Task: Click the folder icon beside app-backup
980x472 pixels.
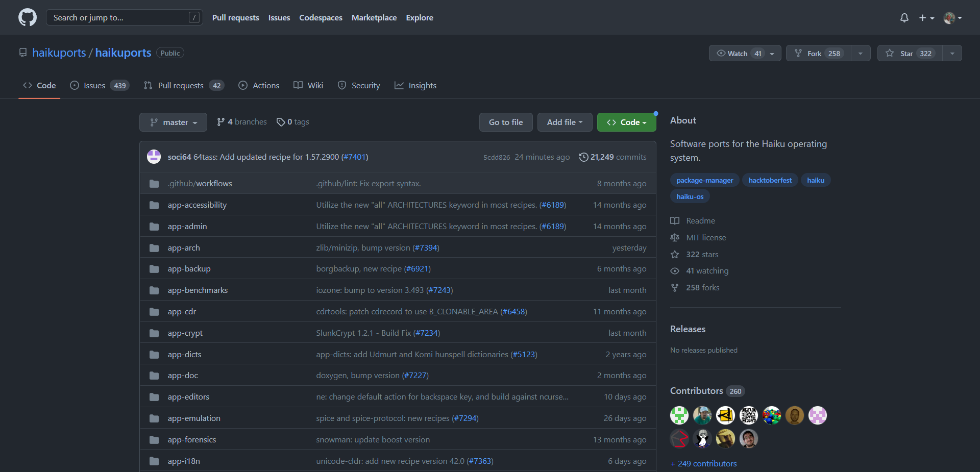Action: tap(154, 269)
